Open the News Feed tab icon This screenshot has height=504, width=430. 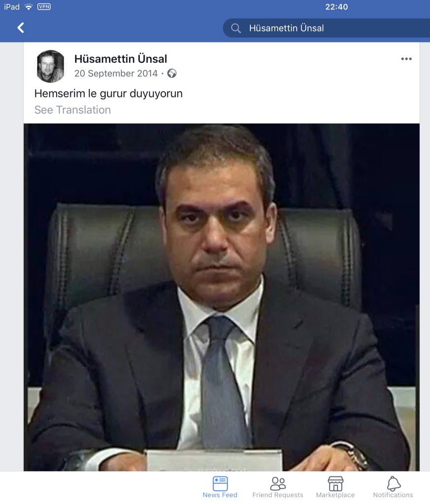220,483
